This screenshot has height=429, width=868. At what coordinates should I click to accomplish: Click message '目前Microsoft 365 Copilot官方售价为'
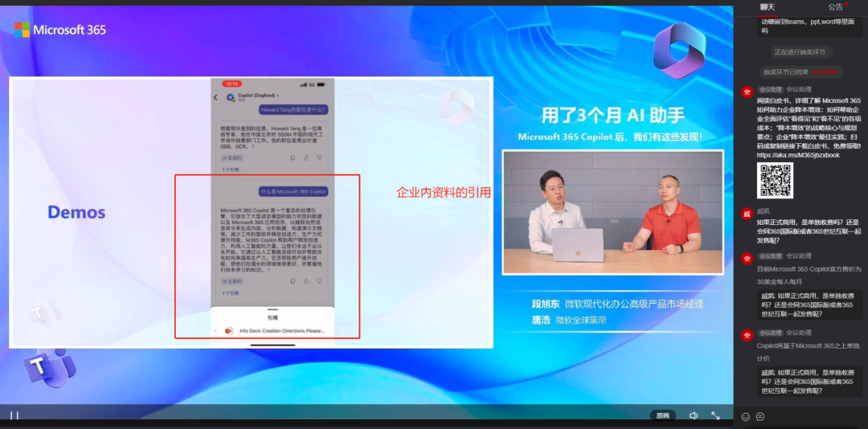click(809, 275)
